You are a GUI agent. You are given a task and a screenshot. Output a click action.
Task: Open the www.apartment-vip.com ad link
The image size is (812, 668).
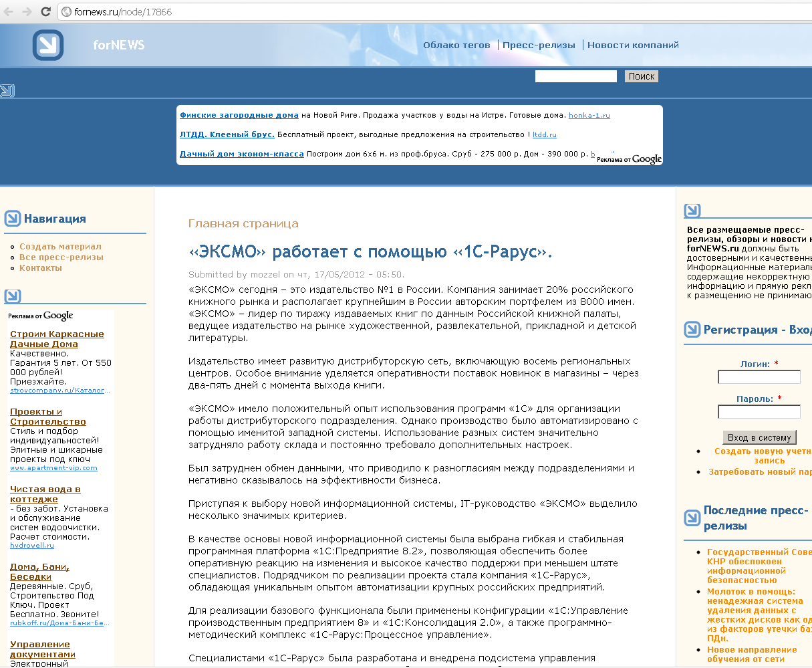point(53,467)
